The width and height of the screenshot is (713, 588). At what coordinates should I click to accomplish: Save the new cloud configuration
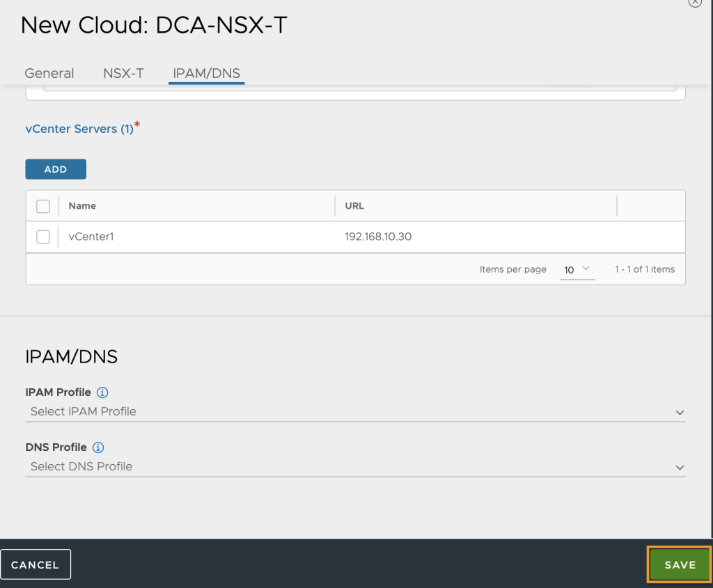(680, 564)
